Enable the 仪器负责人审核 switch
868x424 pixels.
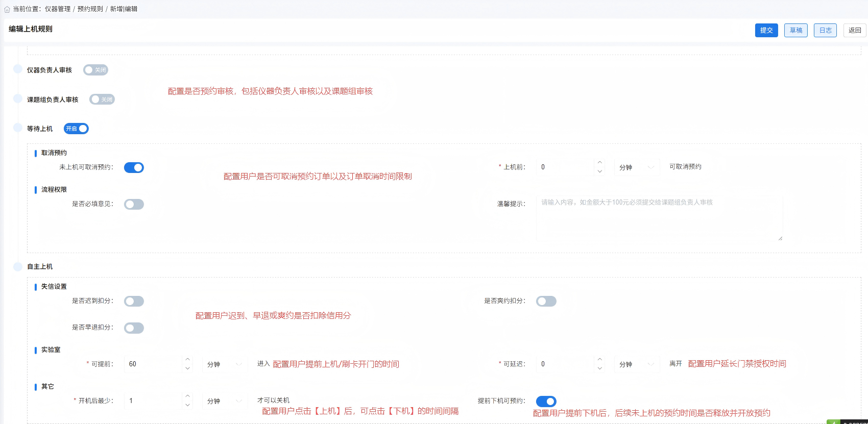point(95,70)
